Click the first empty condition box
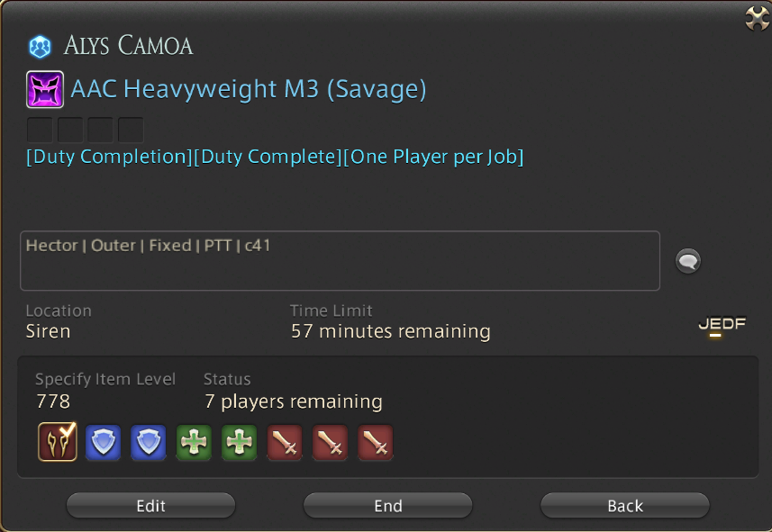 point(40,130)
